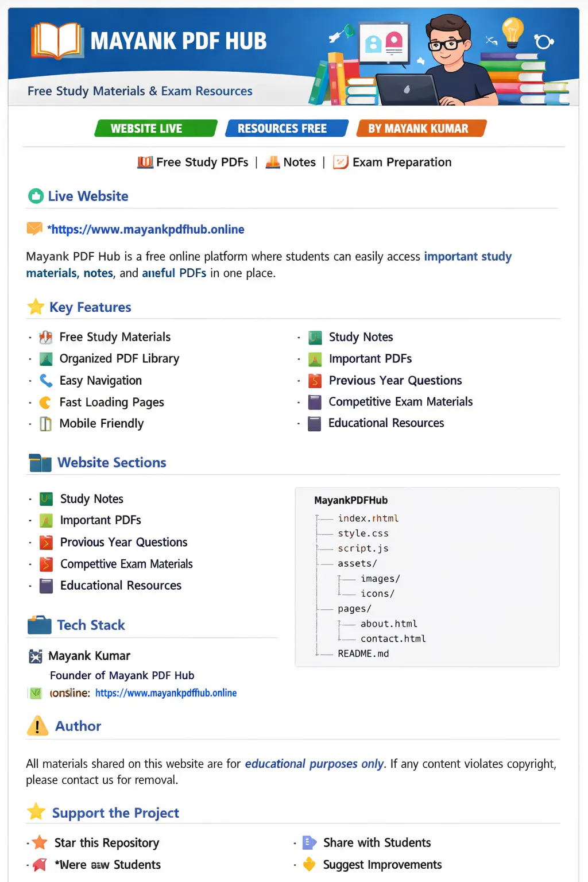Click the books icon beside Free Study PDFs
588x882 pixels.
coord(145,163)
